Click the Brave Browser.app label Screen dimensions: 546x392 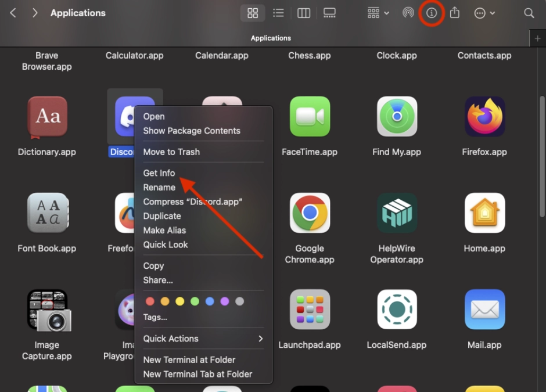tap(46, 61)
